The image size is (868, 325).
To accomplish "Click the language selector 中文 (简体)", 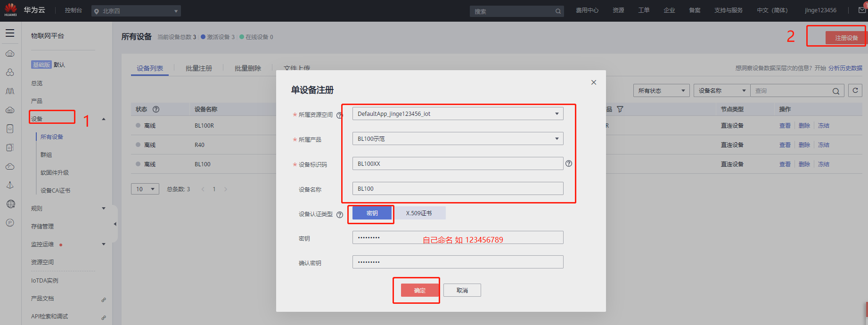I will [x=772, y=10].
